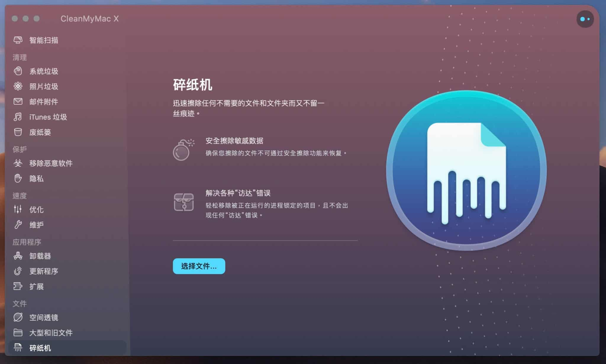
Task: Click the 保护 section header
Action: point(20,149)
